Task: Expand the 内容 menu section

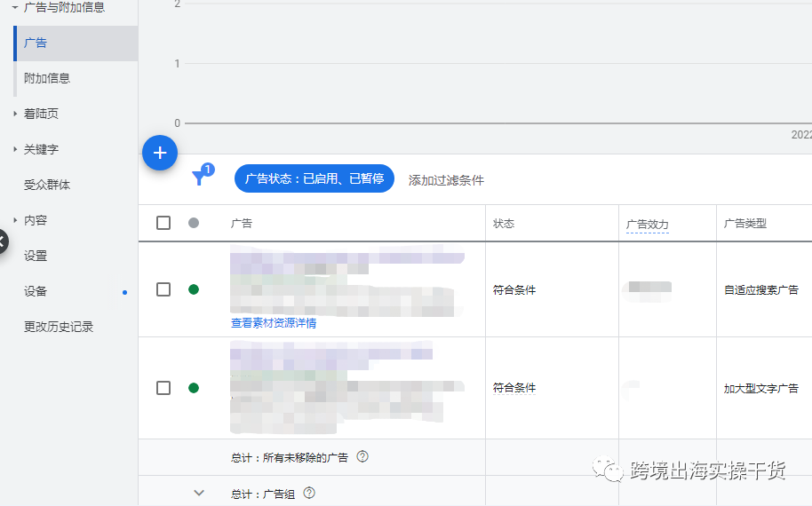Action: click(x=15, y=220)
